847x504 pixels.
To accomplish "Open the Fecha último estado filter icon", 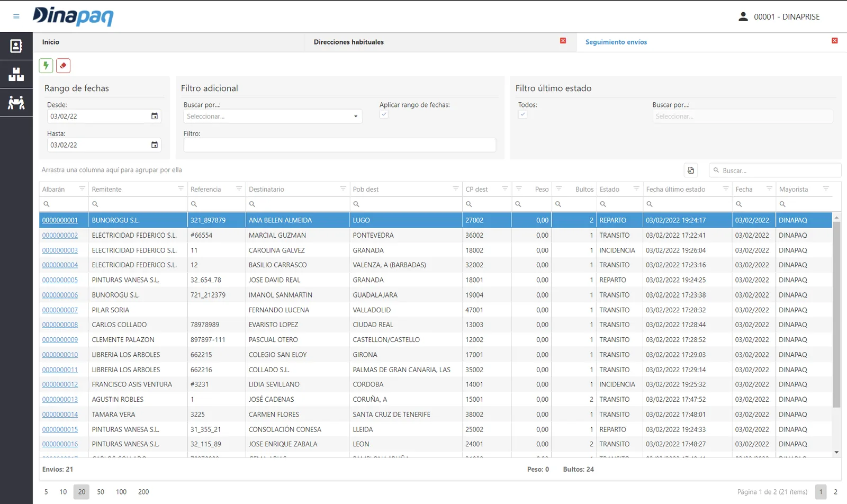I will (725, 188).
